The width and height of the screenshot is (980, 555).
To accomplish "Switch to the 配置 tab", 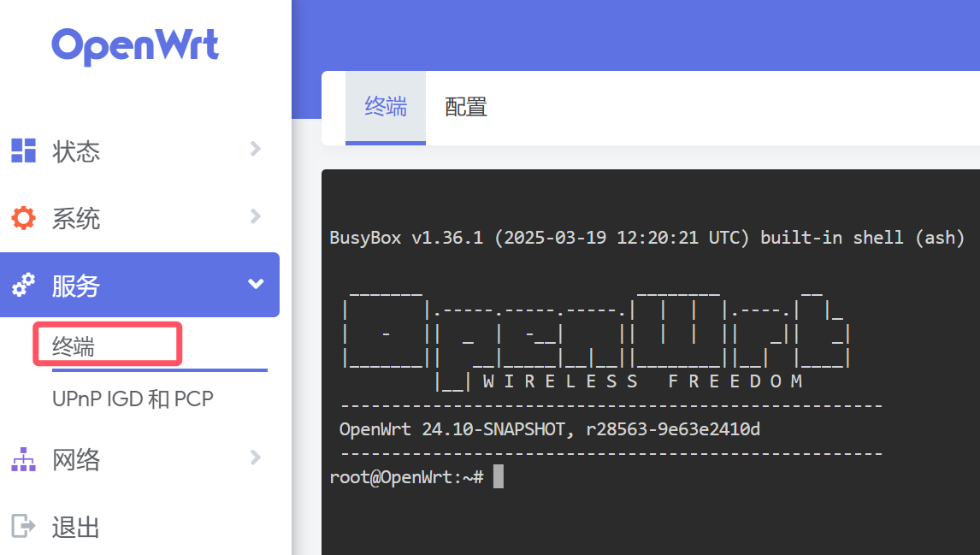I will pos(466,107).
